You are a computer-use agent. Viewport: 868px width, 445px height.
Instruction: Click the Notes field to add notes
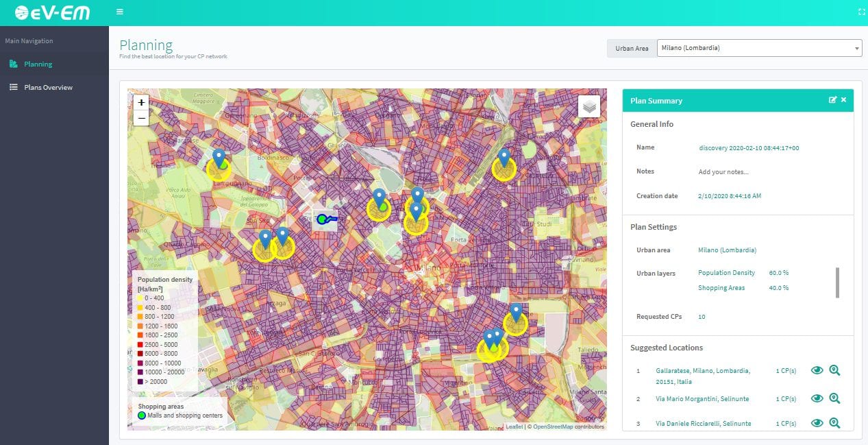tap(723, 172)
